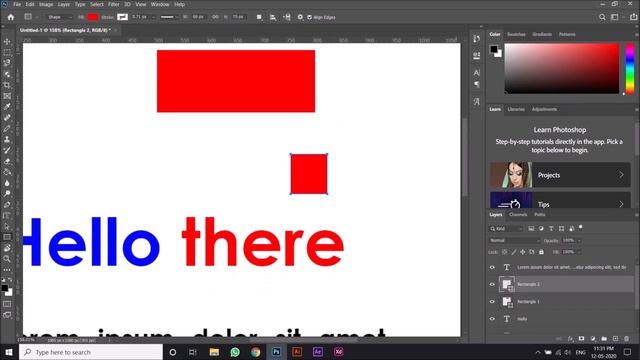Screen dimensions: 640x360
Task: Switch to the Swatches tab
Action: (516, 34)
